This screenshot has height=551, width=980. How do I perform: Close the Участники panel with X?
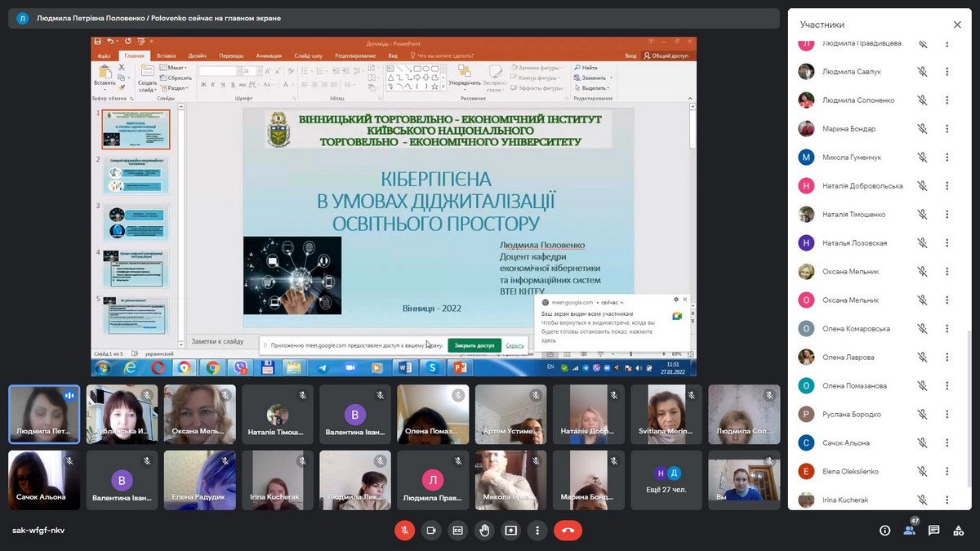957,24
